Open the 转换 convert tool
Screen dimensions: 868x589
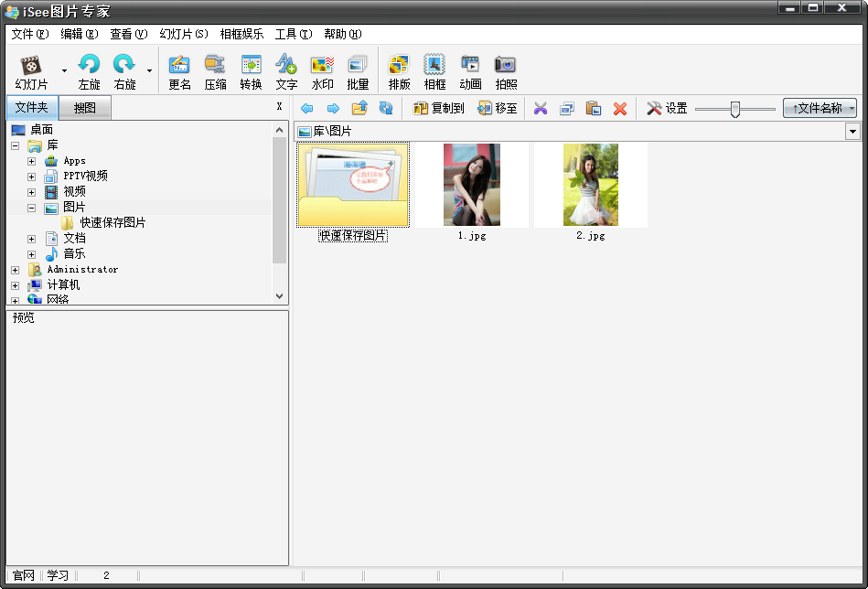click(x=251, y=72)
